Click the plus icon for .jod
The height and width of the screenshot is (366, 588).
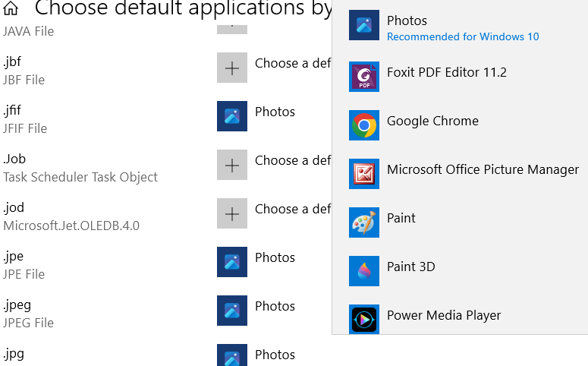tap(232, 213)
